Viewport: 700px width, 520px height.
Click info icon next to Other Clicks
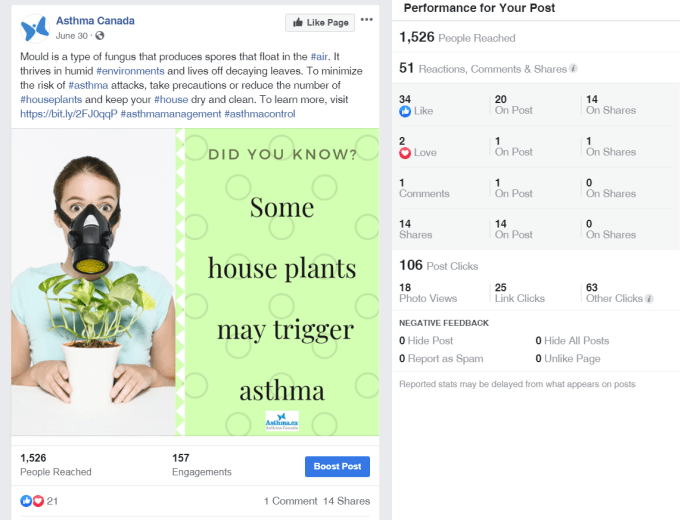click(x=650, y=299)
